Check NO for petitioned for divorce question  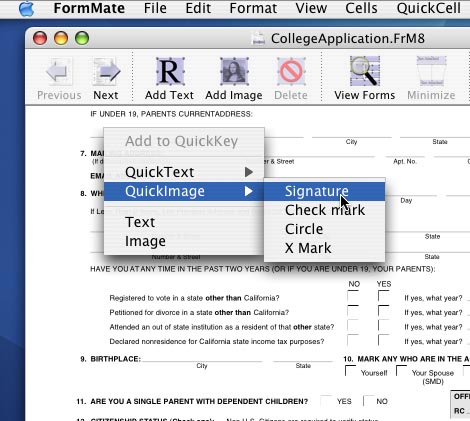[353, 311]
